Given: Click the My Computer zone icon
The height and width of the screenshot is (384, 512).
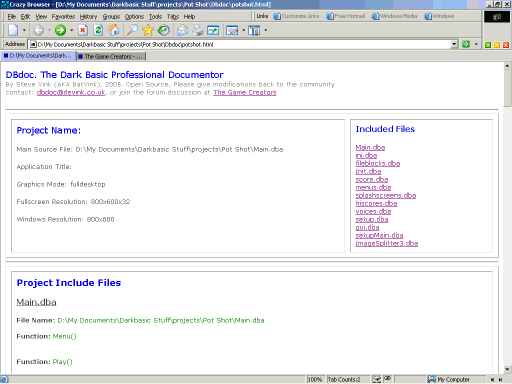Looking at the screenshot, I should 432,379.
